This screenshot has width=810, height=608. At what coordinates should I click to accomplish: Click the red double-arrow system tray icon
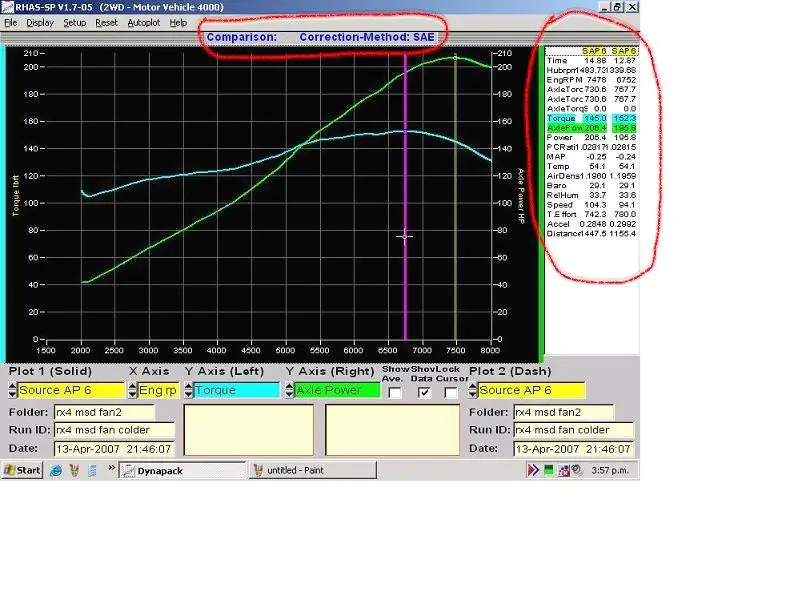pos(533,470)
